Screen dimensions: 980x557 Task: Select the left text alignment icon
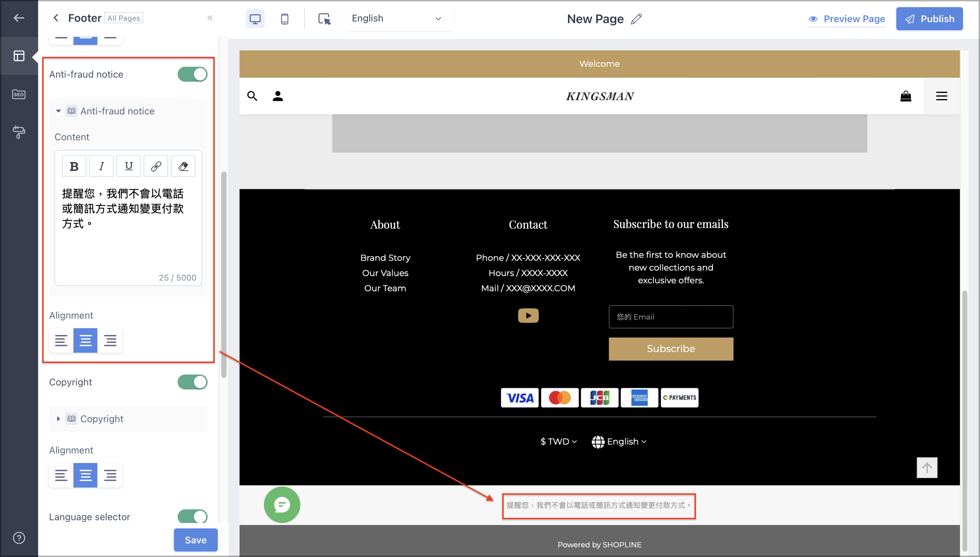coord(61,341)
